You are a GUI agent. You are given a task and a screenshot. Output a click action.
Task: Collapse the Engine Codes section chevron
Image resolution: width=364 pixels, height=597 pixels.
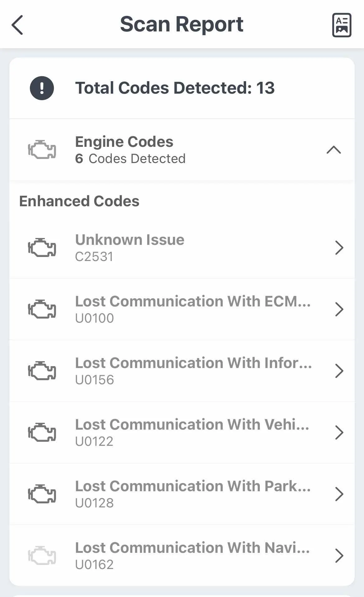[334, 150]
